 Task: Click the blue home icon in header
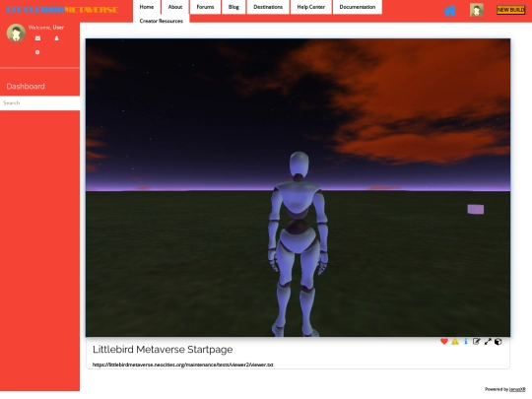click(x=450, y=11)
